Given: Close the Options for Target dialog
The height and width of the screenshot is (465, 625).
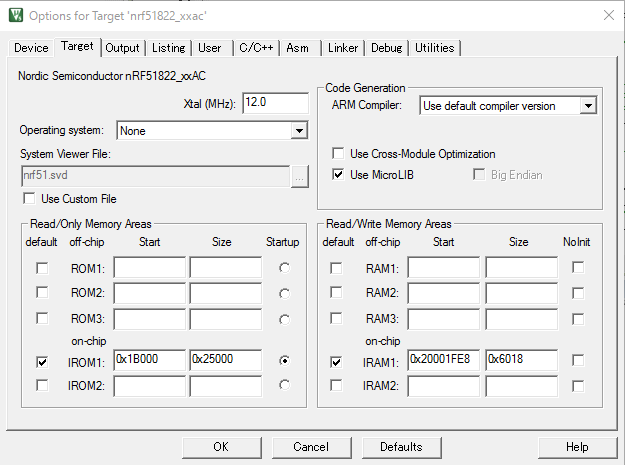Looking at the screenshot, I should click(x=609, y=15).
